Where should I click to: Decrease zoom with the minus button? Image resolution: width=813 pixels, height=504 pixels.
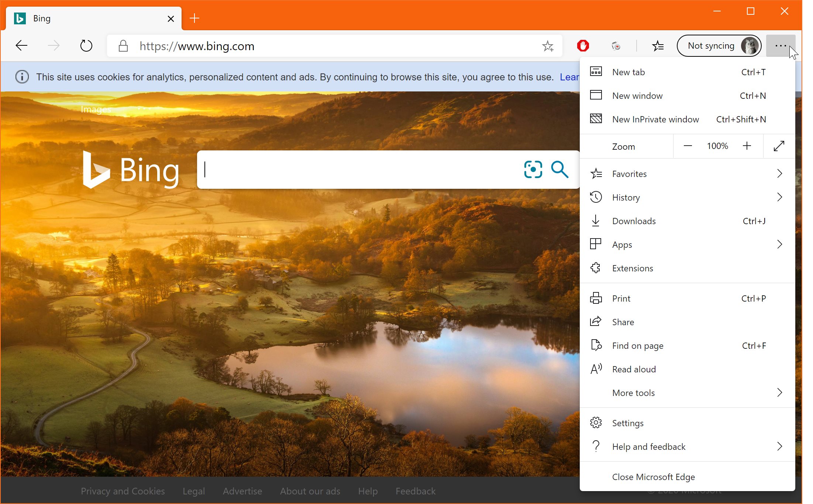[688, 146]
